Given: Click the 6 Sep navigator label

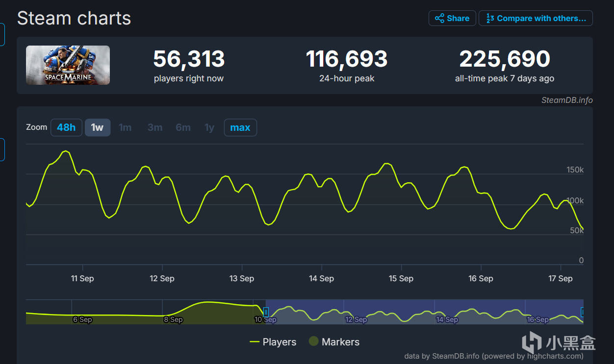Looking at the screenshot, I should [x=82, y=319].
